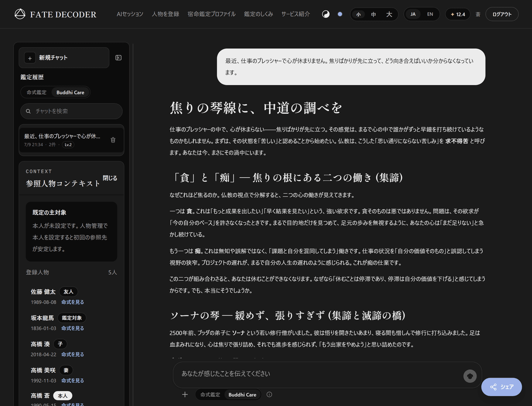This screenshot has height=406, width=532.
Task: Click the bold term 求不得苦
Action: [x=457, y=141]
